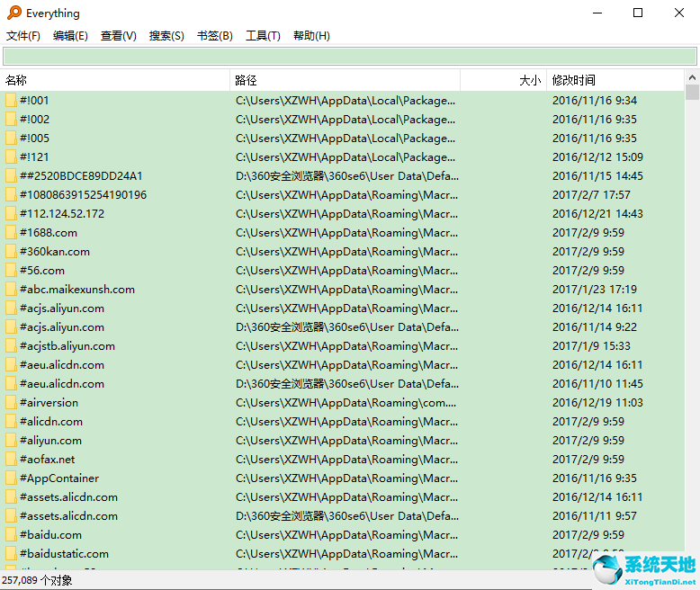Click the path cell of the #airversion row
Screen dimensions: 700x590
346,403
